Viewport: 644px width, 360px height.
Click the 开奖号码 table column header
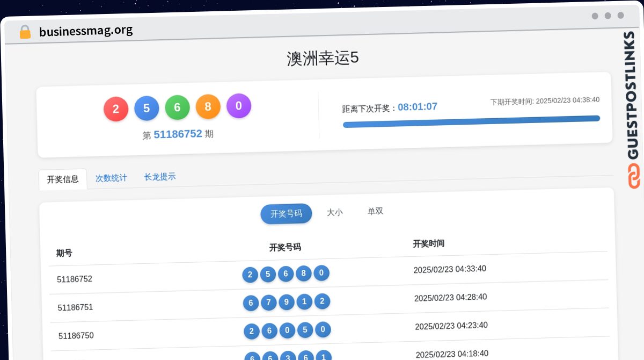285,247
